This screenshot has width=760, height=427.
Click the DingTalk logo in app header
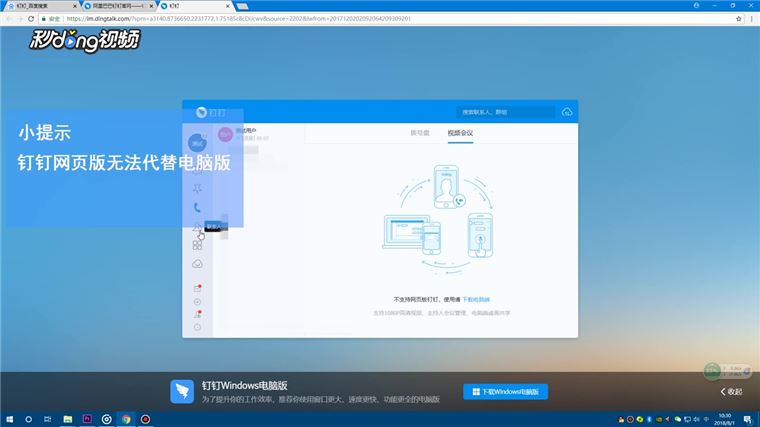click(210, 112)
